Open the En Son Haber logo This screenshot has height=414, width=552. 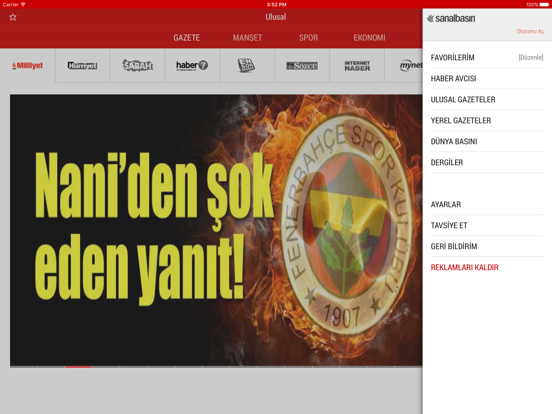246,65
